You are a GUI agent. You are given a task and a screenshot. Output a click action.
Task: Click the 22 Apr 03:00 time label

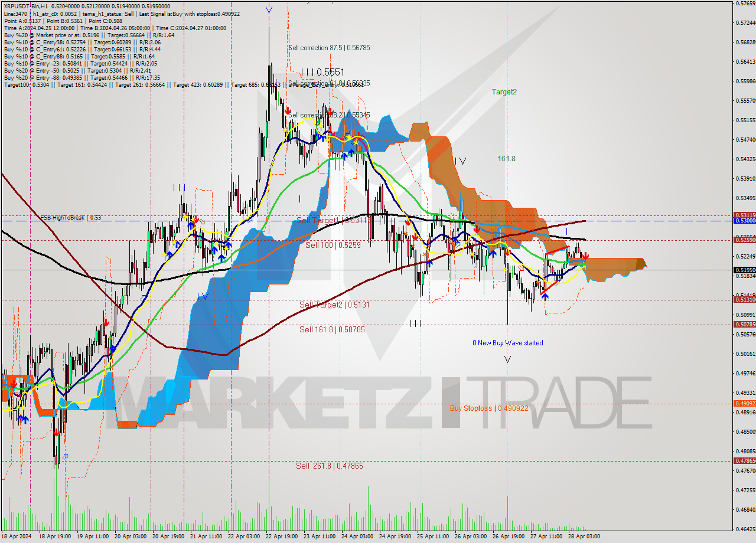tap(244, 537)
